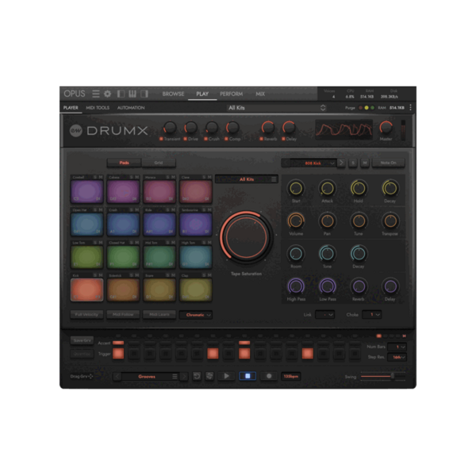476x476 pixels.
Task: Toggle the left sidebar panel icon
Action: (x=121, y=94)
